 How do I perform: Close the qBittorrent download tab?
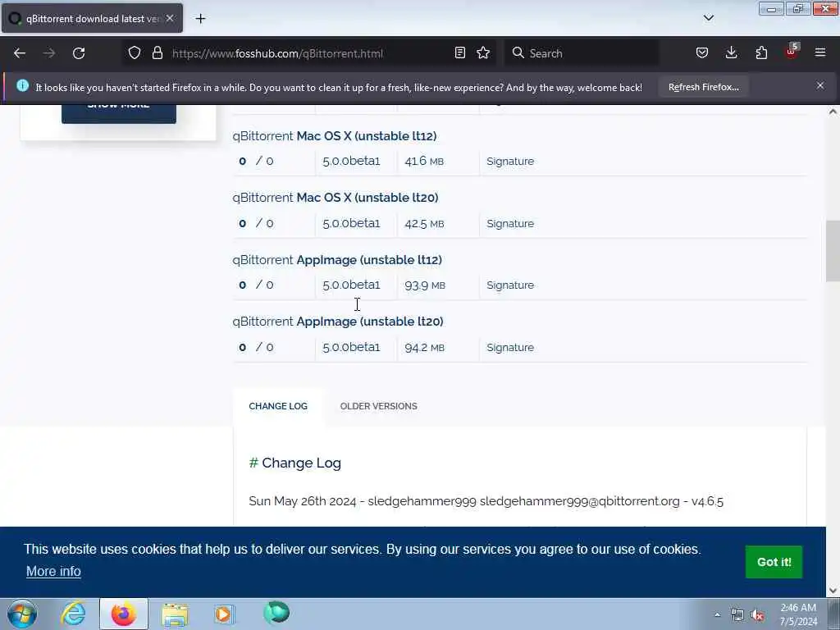point(170,18)
